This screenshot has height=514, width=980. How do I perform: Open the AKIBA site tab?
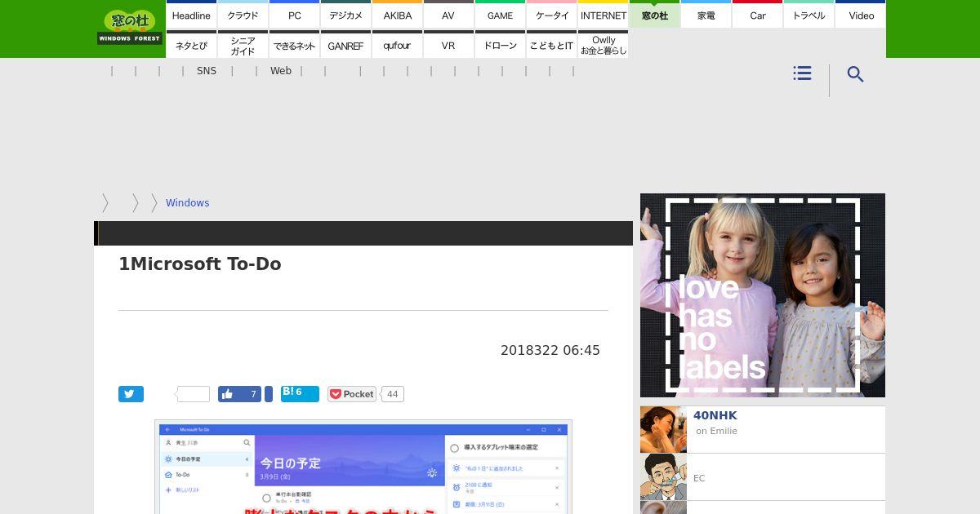coord(397,15)
